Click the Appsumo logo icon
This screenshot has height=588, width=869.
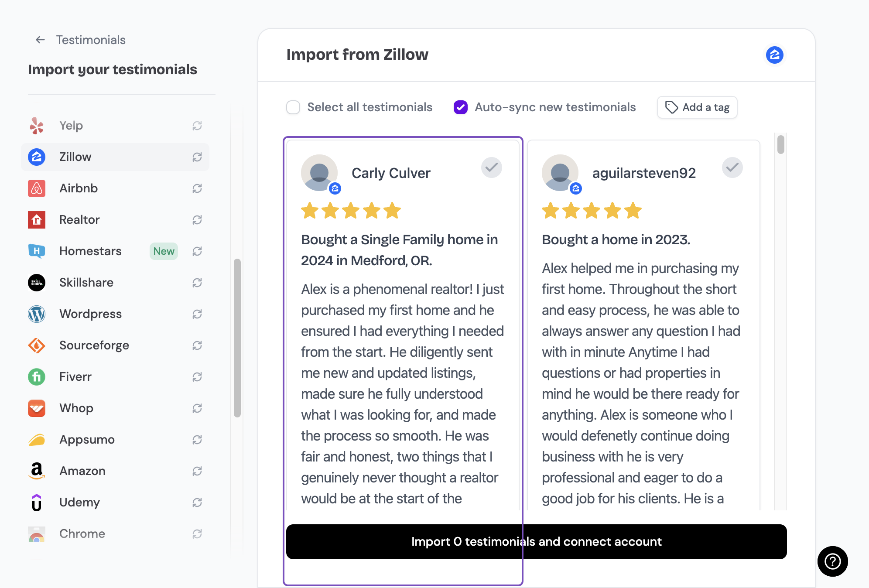click(37, 440)
